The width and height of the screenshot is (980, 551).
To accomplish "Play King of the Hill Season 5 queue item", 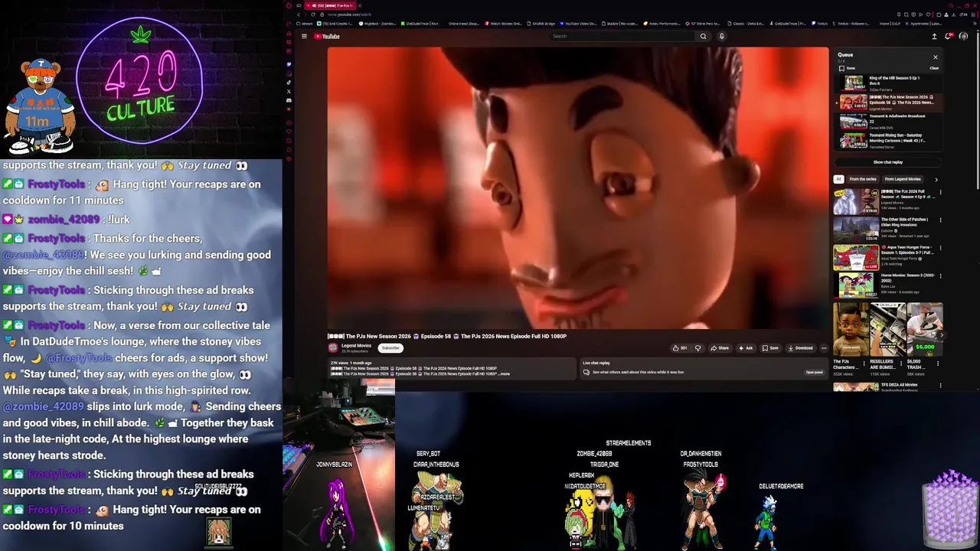I will pyautogui.click(x=888, y=83).
